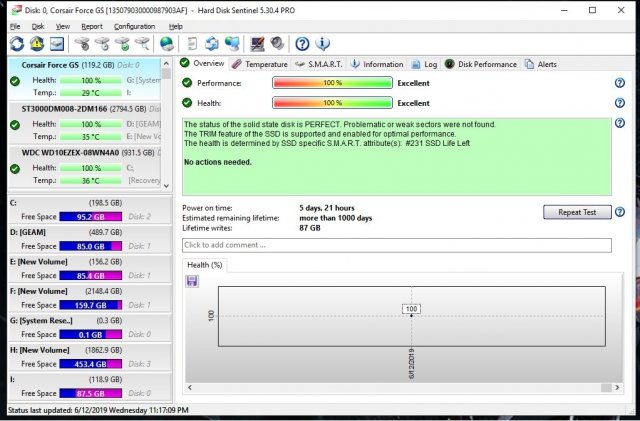Image resolution: width=640 pixels, height=421 pixels.
Task: Open the Disk menu
Action: click(x=36, y=26)
